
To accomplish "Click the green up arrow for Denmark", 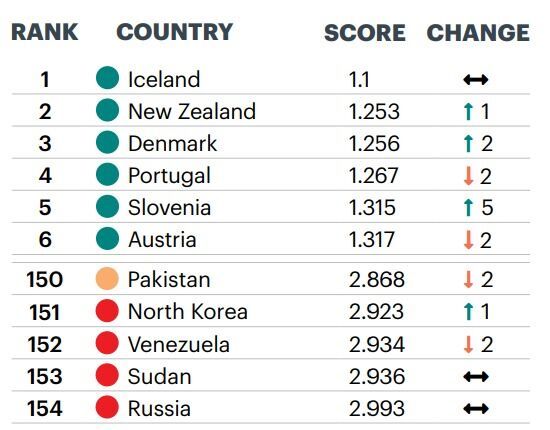I will click(x=468, y=143).
